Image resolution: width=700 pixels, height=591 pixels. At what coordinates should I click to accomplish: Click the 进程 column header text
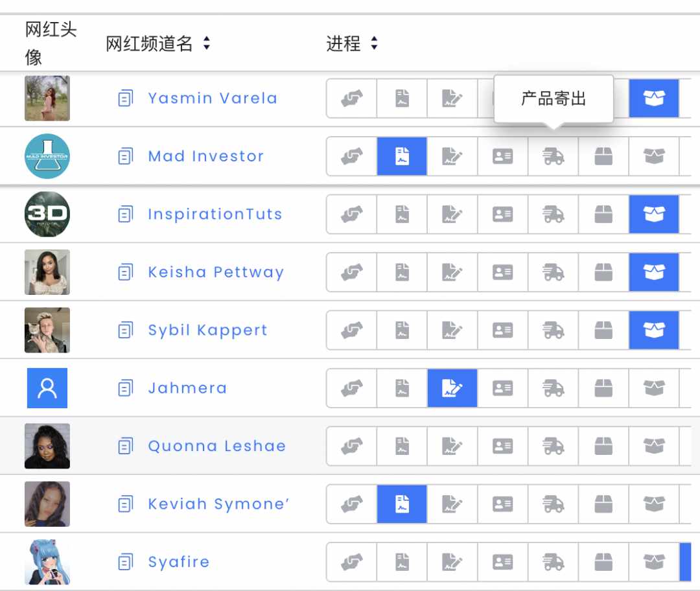point(343,43)
